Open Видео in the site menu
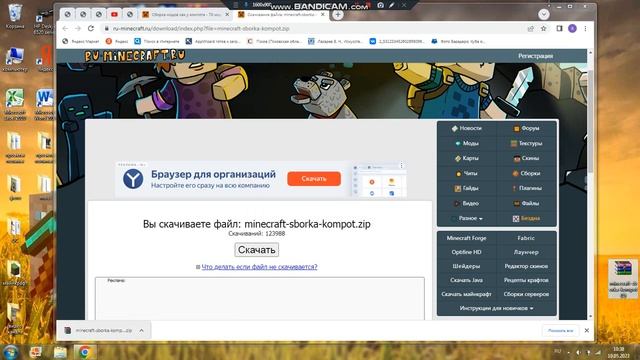The image size is (640, 360). tap(467, 203)
